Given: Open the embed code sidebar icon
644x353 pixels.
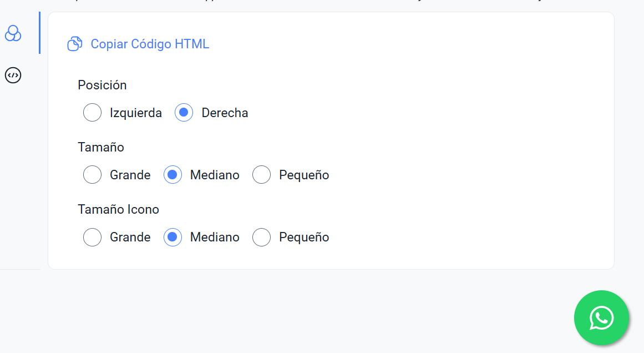Looking at the screenshot, I should pos(13,75).
